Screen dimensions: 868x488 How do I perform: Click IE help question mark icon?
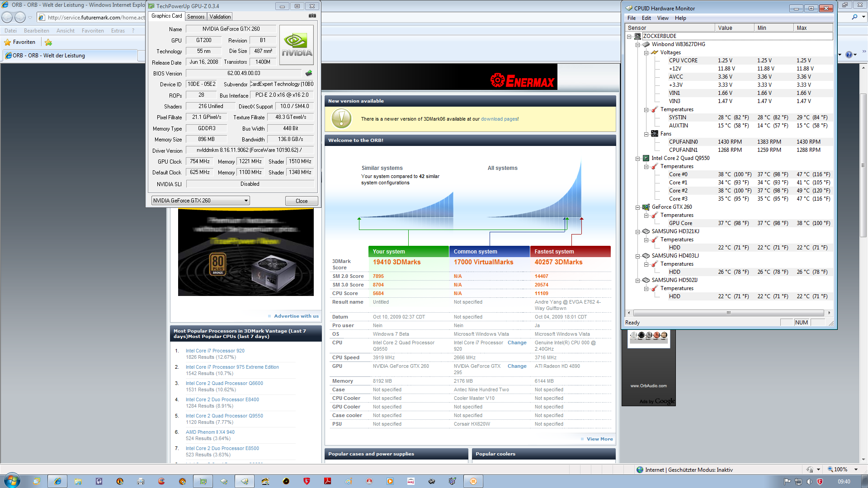tap(849, 55)
